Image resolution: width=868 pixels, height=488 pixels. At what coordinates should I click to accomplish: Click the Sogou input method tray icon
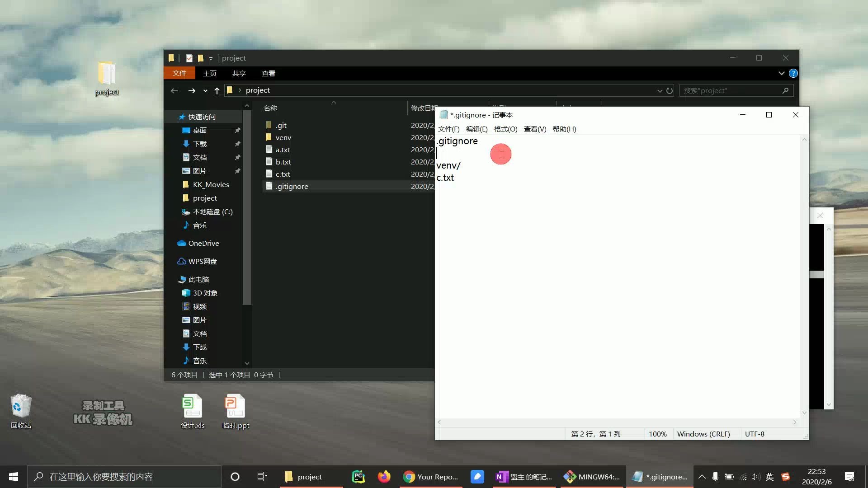pyautogui.click(x=786, y=477)
